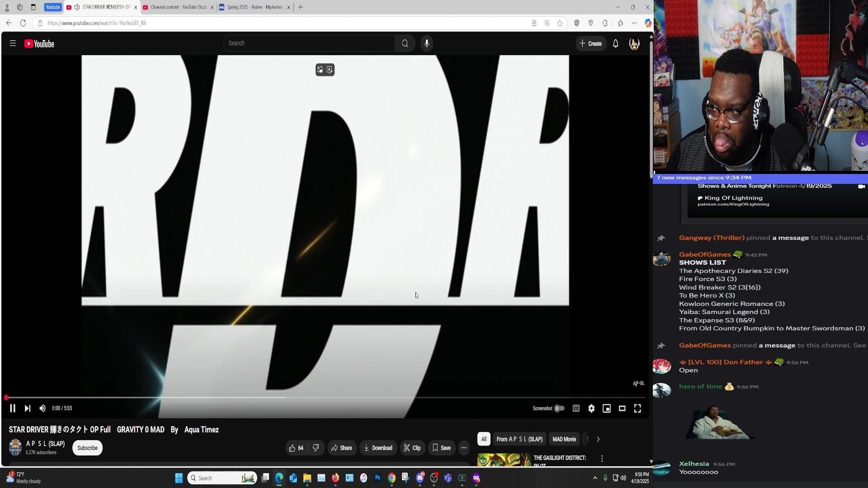
Task: Open the Copilot sidebar icon
Action: [648, 23]
